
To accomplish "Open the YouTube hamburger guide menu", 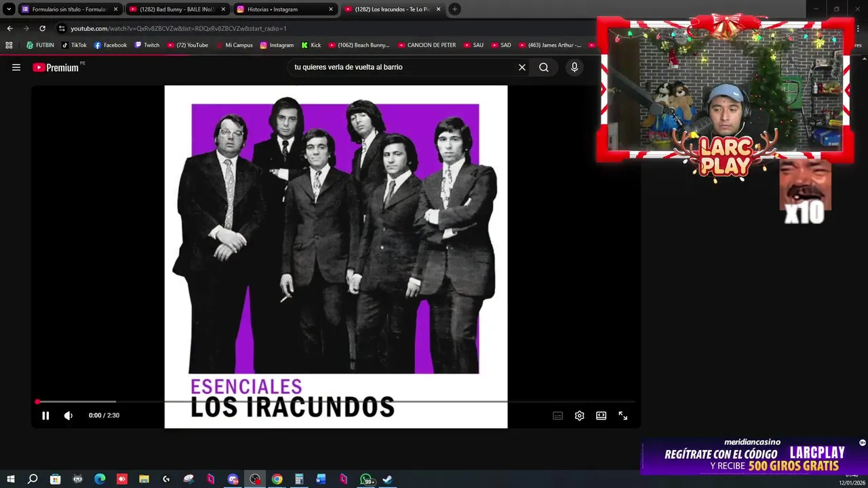I will click(16, 67).
